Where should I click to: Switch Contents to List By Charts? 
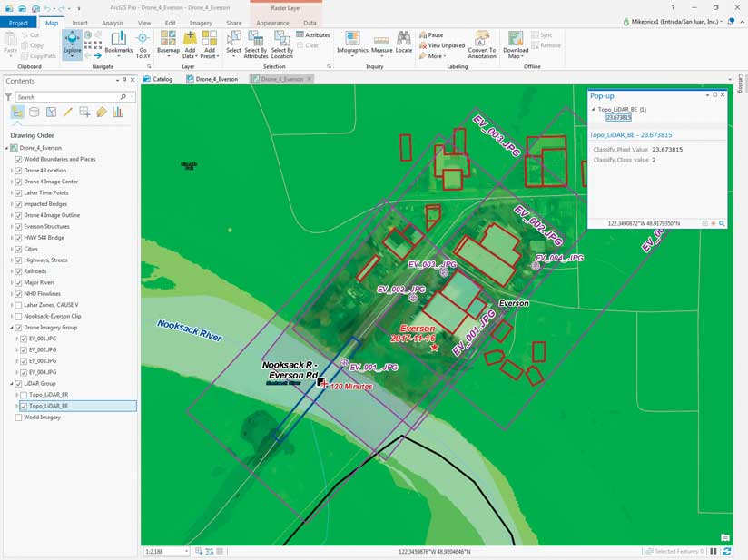point(118,113)
